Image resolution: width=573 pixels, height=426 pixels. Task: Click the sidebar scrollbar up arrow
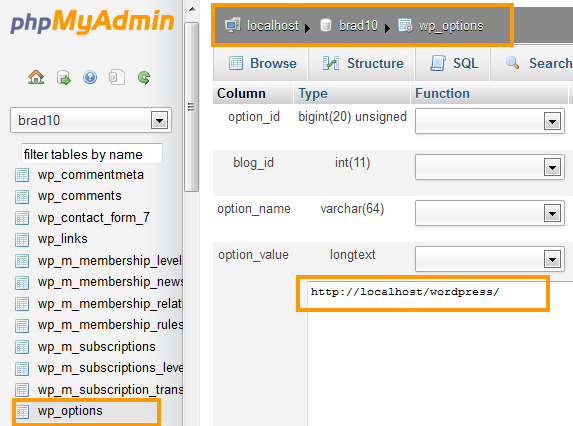(192, 9)
